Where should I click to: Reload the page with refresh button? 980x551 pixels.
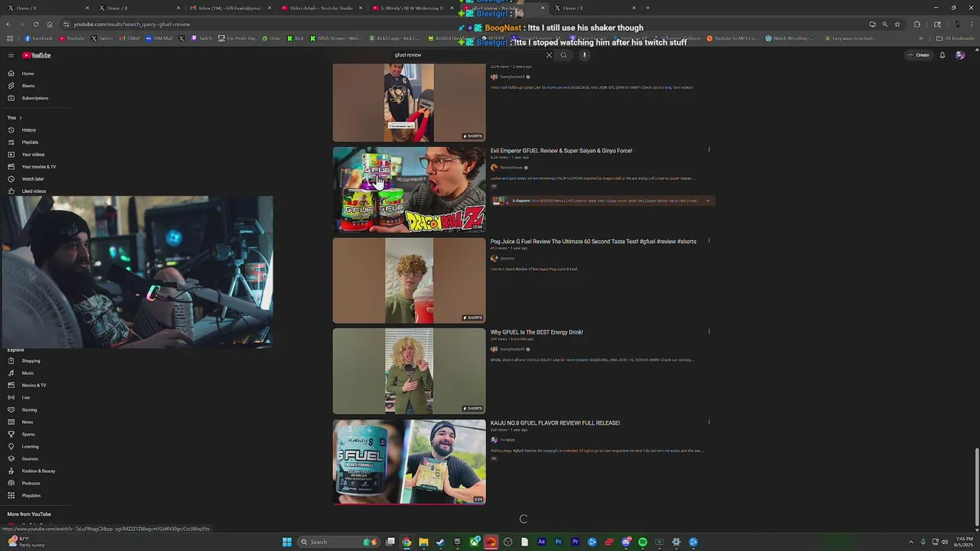pos(35,24)
